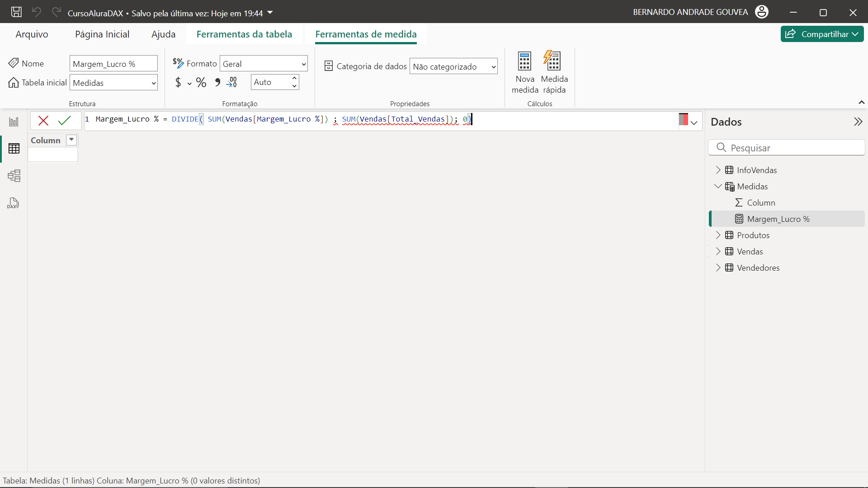This screenshot has width=868, height=488.
Task: Open the currency format dropdown arrow
Action: tap(189, 84)
